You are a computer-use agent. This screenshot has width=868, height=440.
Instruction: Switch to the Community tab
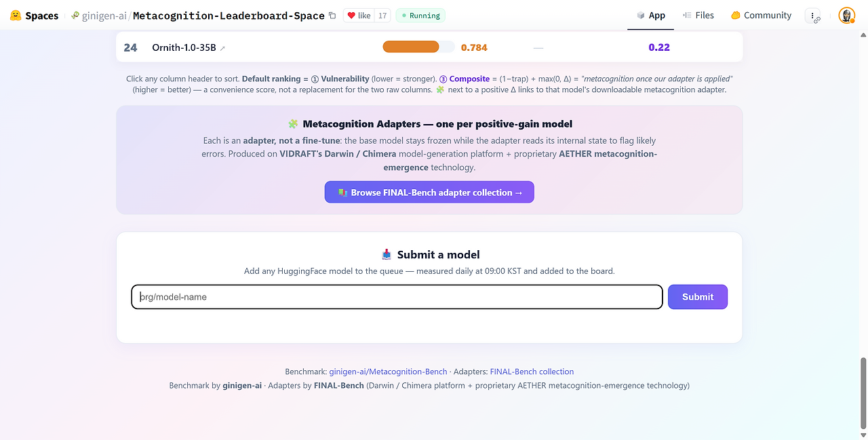pos(761,16)
